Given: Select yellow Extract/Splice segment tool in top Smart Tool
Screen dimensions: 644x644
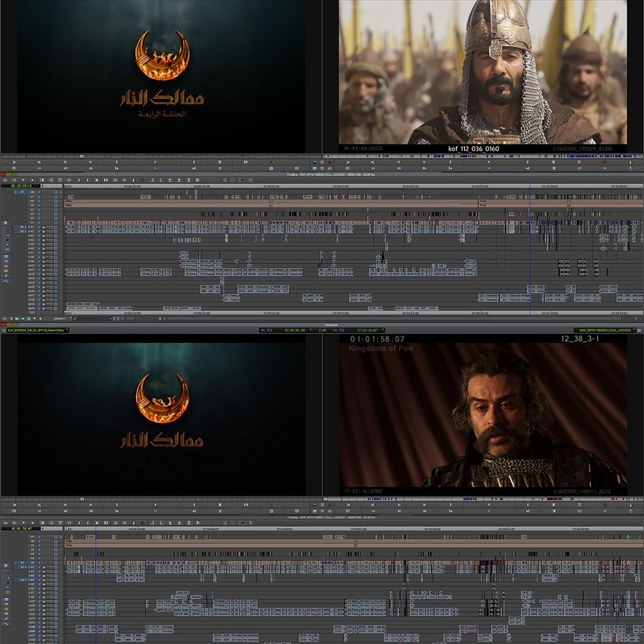Looking at the screenshot, I should click(7, 235).
